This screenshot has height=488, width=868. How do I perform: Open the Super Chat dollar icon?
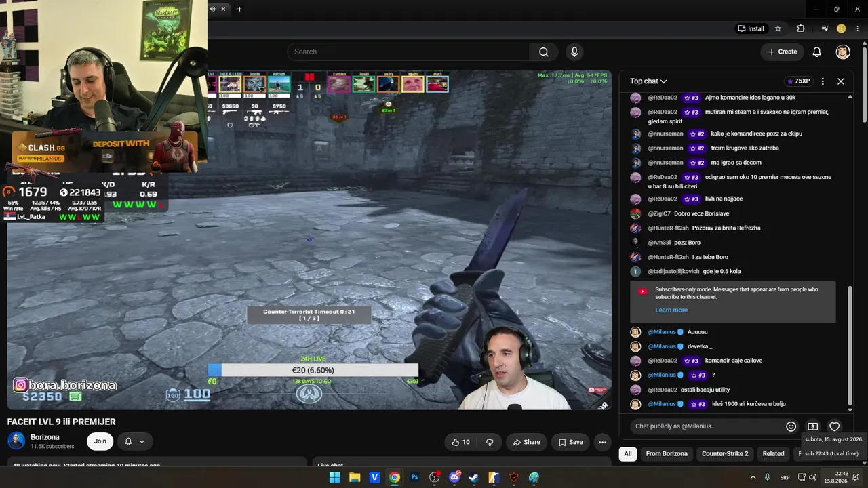tap(812, 426)
